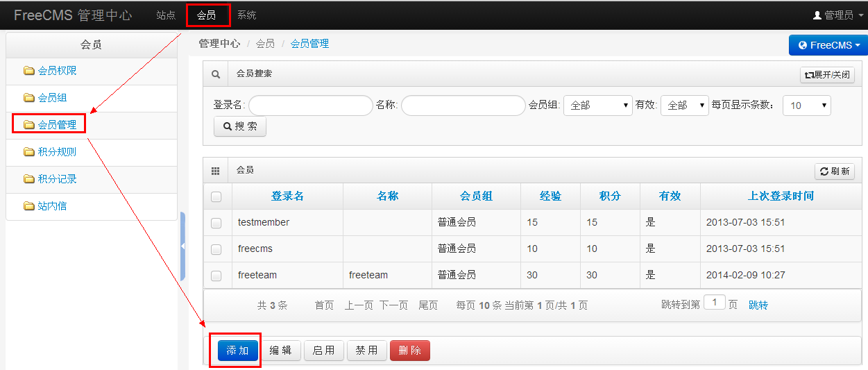The image size is (868, 370).
Task: Check the box for freecms row
Action: pyautogui.click(x=216, y=249)
